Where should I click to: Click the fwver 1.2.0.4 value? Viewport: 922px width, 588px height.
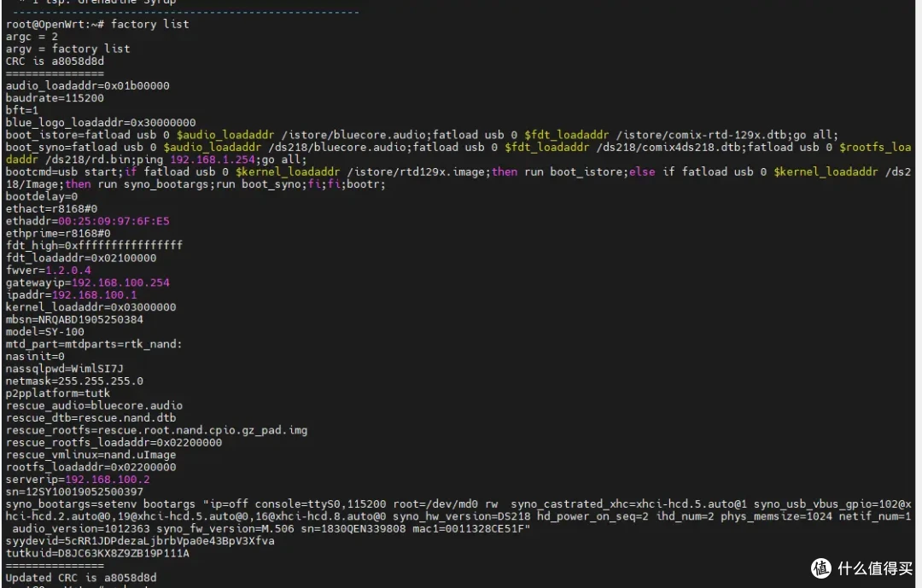point(68,271)
